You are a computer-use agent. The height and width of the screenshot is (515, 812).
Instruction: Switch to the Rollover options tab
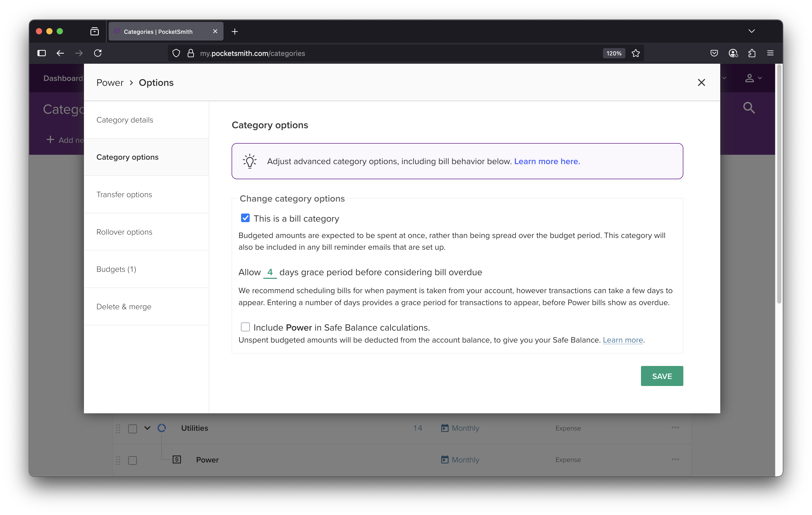[125, 232]
